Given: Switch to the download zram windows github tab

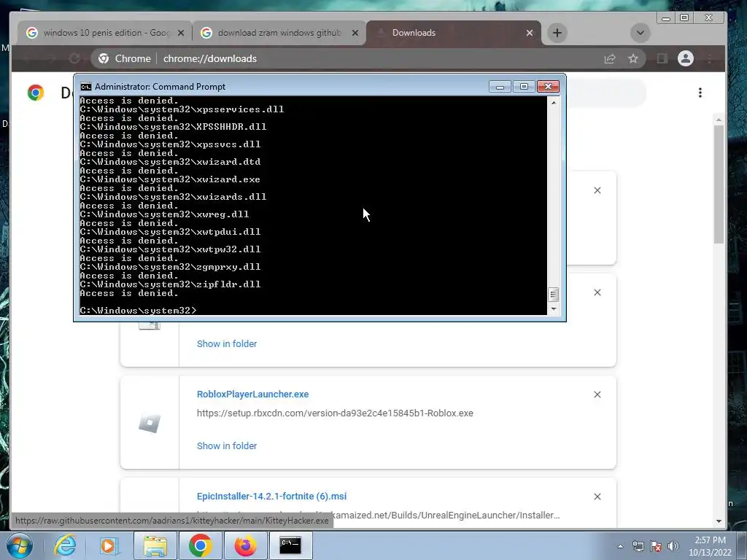Looking at the screenshot, I should [x=279, y=33].
